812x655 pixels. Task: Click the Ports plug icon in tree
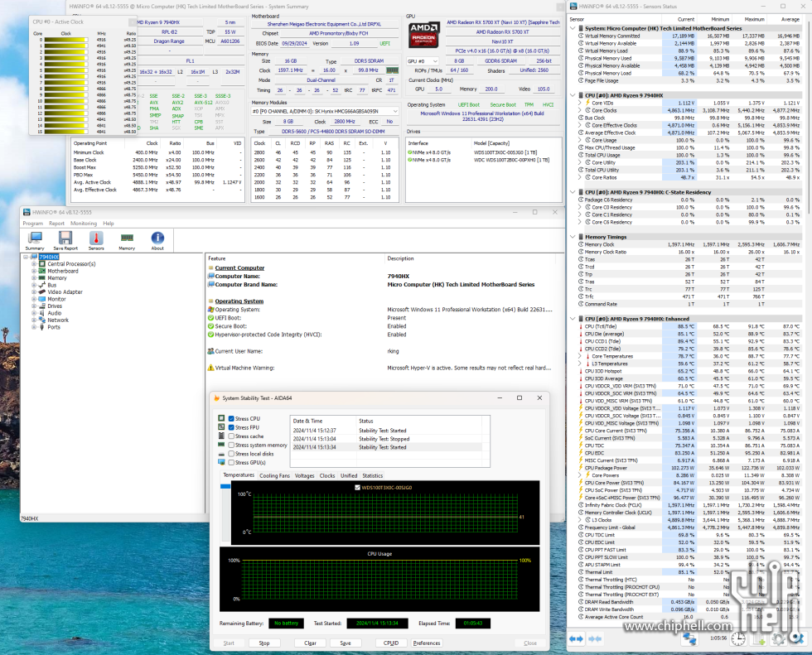pyautogui.click(x=42, y=327)
